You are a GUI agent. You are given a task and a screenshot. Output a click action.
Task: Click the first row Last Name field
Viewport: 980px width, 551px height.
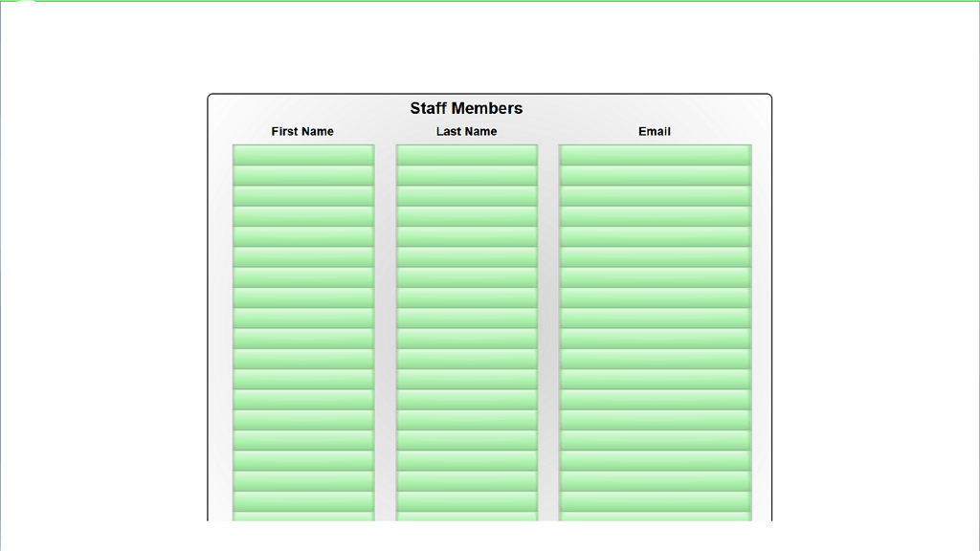point(466,155)
